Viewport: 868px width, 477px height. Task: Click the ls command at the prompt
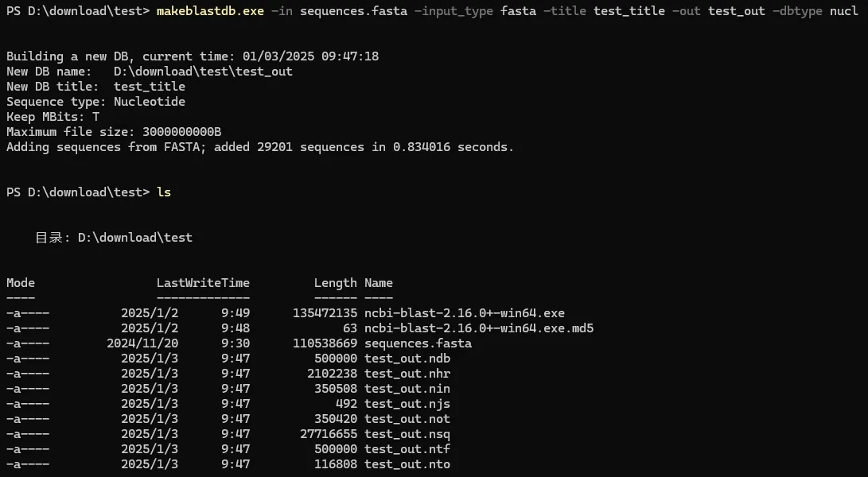(164, 192)
